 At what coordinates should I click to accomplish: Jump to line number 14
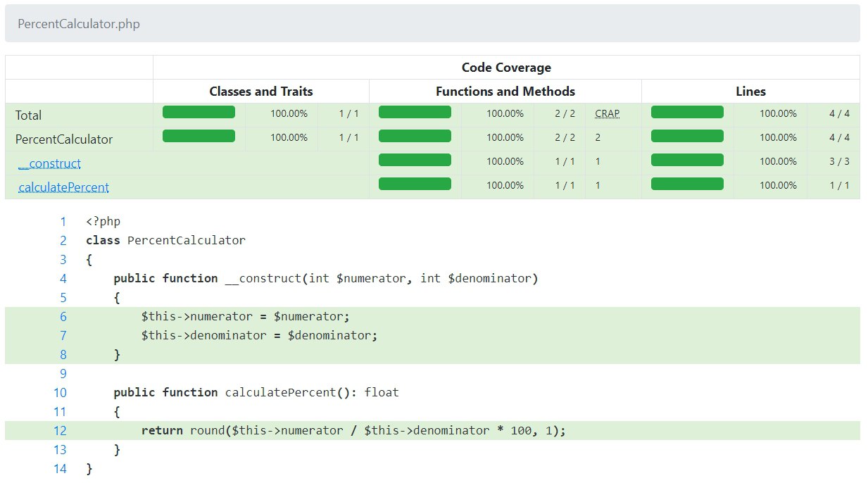(60, 468)
